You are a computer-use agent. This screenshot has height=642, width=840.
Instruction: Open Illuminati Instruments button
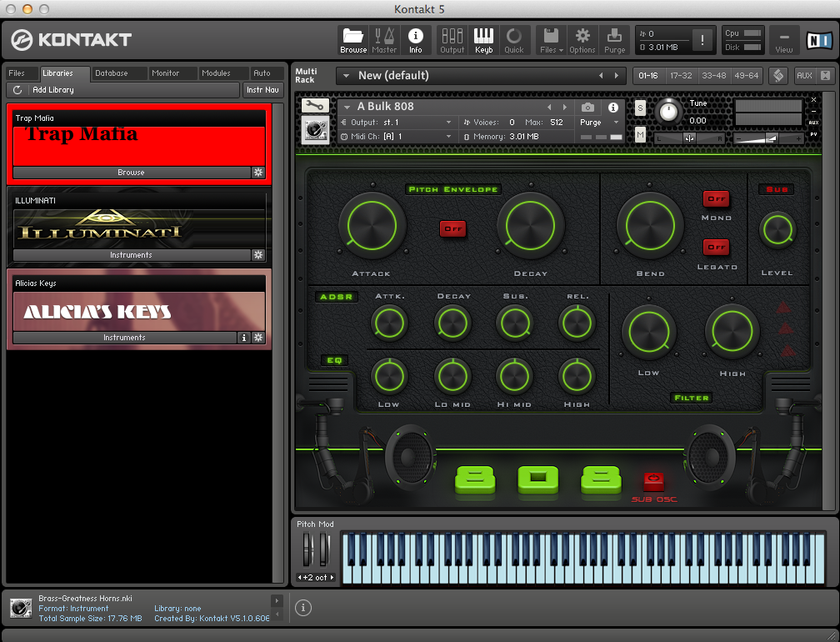(x=132, y=254)
